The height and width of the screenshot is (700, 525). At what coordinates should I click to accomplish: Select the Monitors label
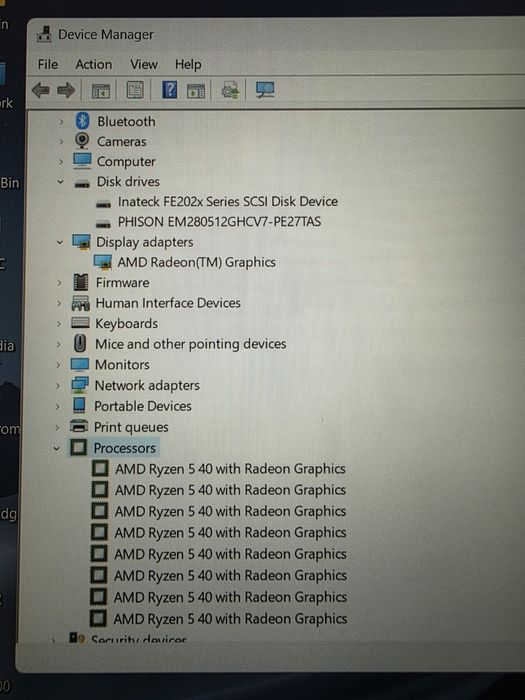pos(122,364)
